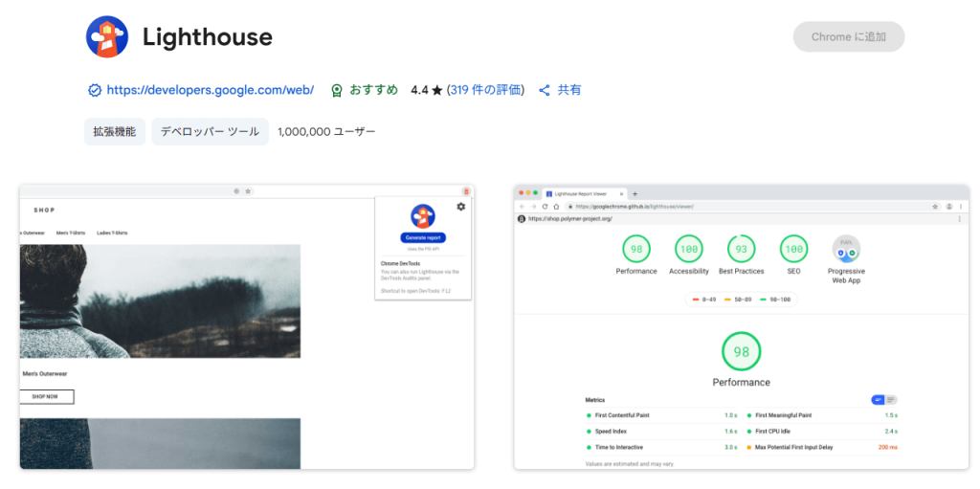Click the three-dot menu in the report browser
The width and height of the screenshot is (980, 489).
(x=961, y=207)
